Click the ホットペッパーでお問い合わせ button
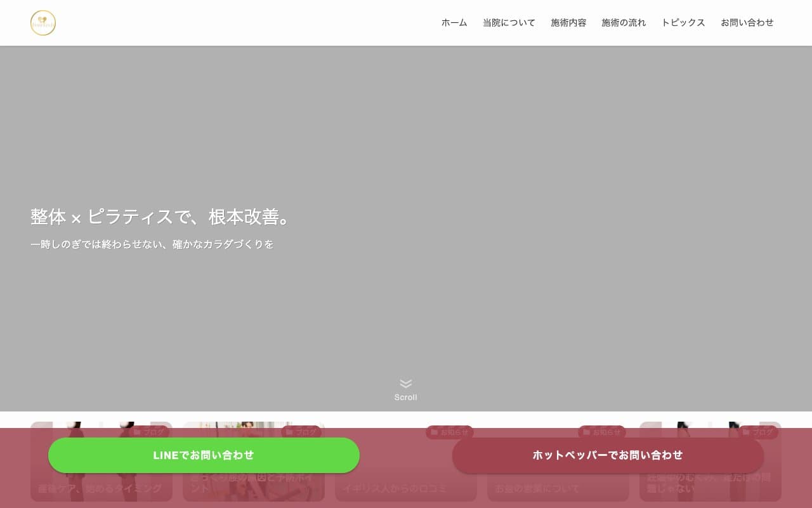The image size is (812, 508). 606,455
